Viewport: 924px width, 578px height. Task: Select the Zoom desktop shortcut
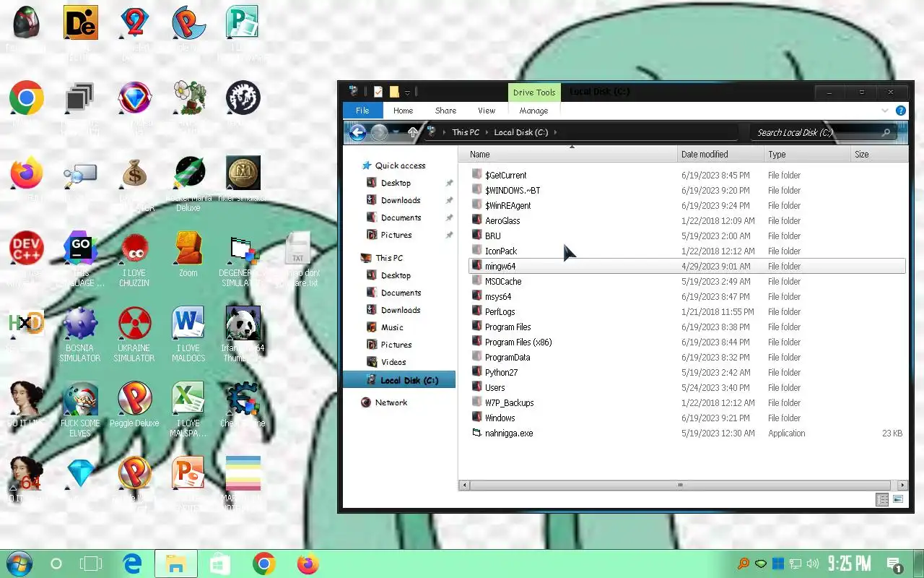[x=188, y=249]
